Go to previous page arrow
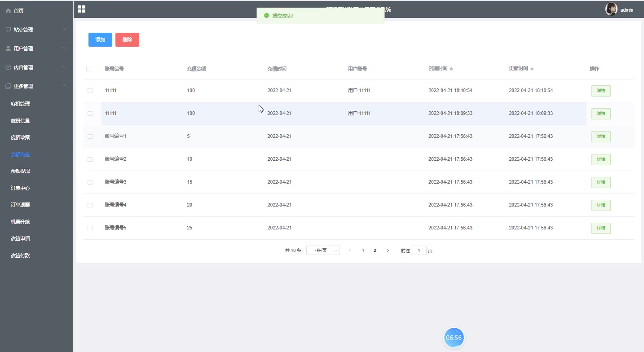The height and width of the screenshot is (352, 644). [350, 251]
